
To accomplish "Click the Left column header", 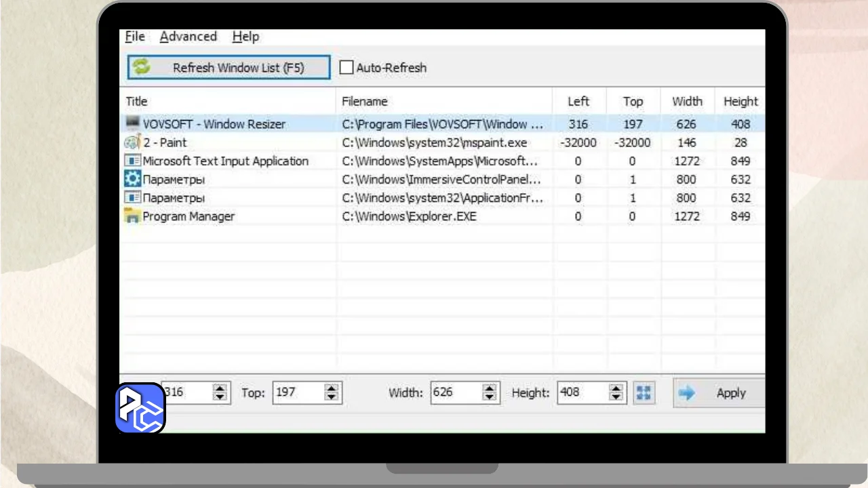I will pos(578,101).
